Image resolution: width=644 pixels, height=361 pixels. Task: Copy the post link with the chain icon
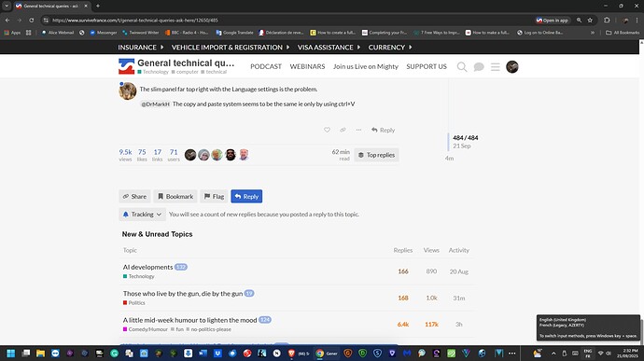coord(343,130)
